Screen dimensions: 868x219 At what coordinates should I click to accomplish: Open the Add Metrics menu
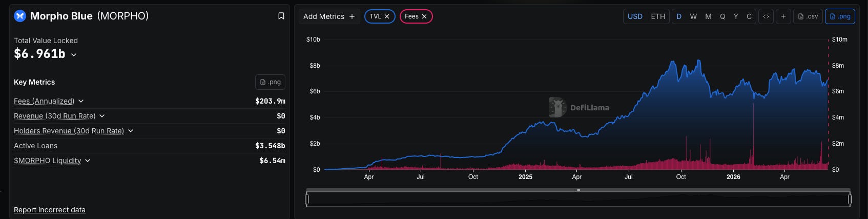click(329, 16)
